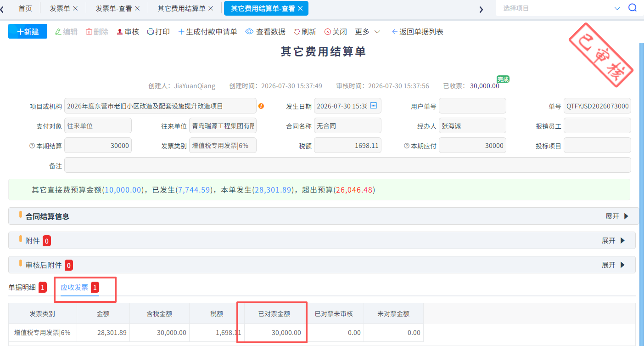This screenshot has height=346, width=644.
Task: Open the 更多 dropdown menu
Action: (368, 32)
